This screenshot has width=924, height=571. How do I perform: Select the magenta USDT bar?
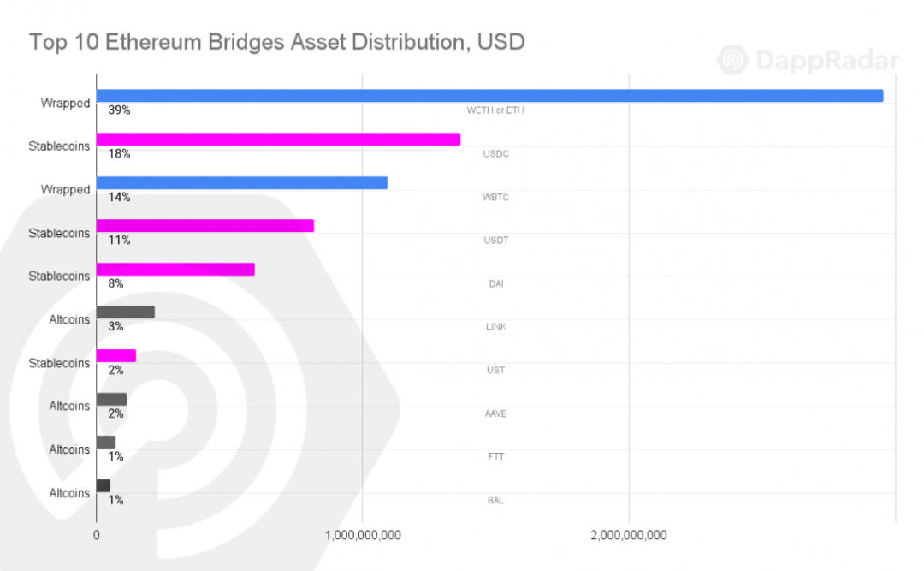205,226
